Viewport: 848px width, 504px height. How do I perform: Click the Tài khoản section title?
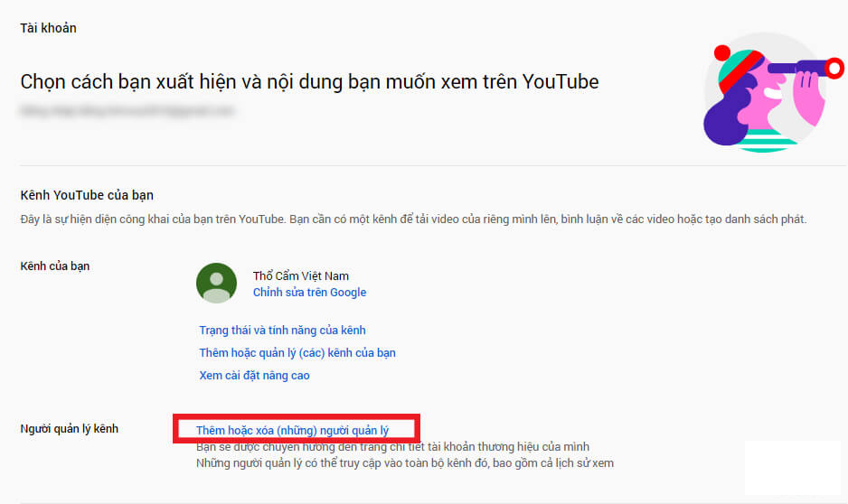pyautogui.click(x=48, y=28)
